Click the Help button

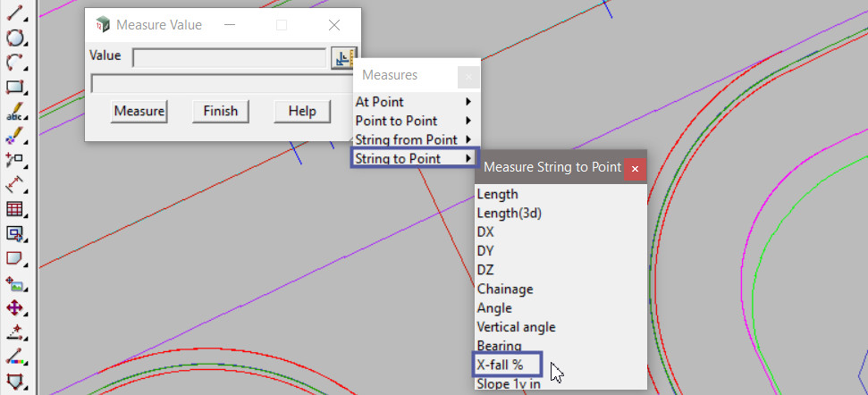[x=302, y=111]
